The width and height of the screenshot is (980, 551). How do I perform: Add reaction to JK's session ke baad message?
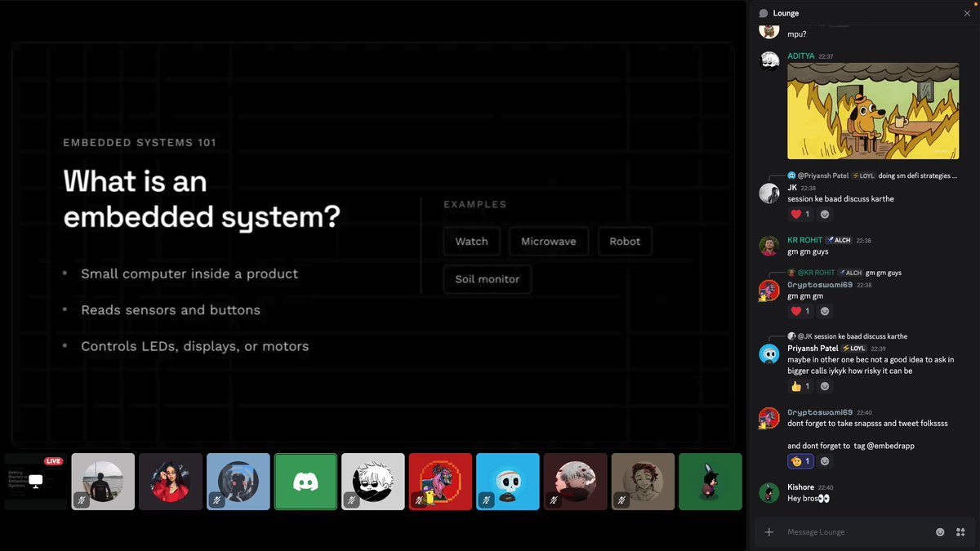click(x=825, y=215)
